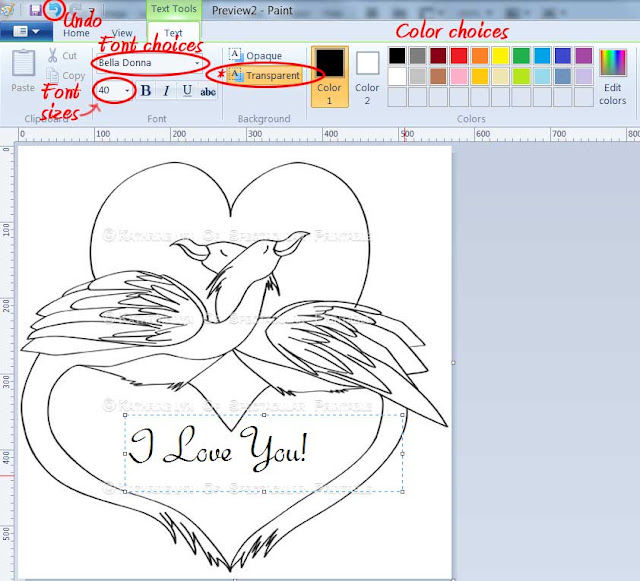640x581 pixels.
Task: Switch to the View ribbon tab
Action: click(122, 33)
